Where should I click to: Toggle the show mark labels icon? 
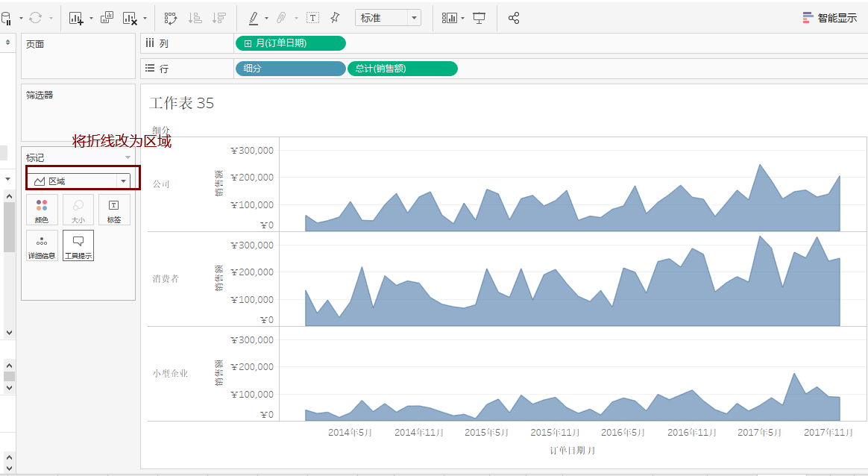312,19
